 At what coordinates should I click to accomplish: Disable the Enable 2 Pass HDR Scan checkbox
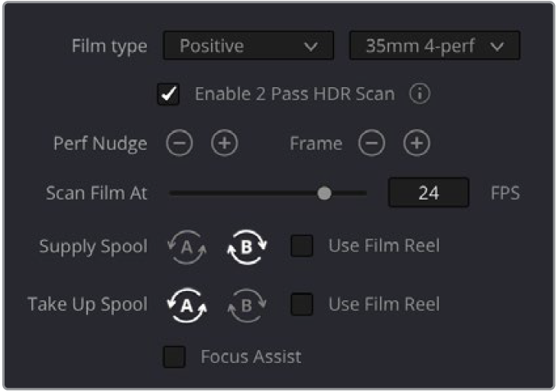pyautogui.click(x=168, y=94)
